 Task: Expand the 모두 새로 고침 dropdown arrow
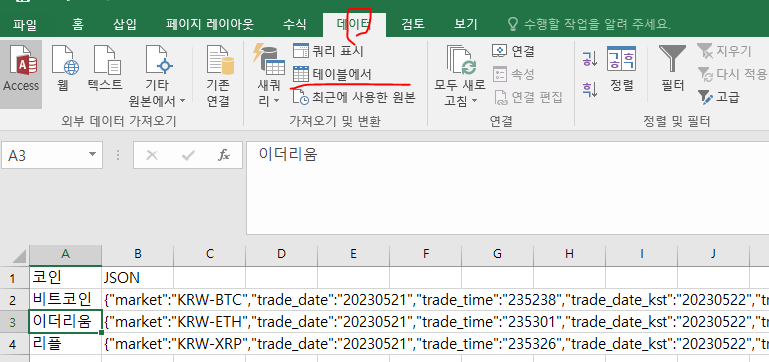click(x=475, y=101)
